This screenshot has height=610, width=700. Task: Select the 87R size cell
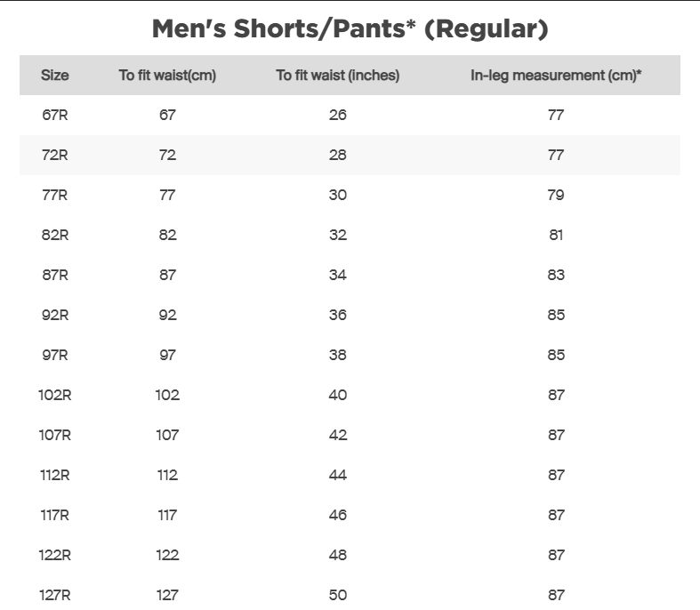pos(54,275)
